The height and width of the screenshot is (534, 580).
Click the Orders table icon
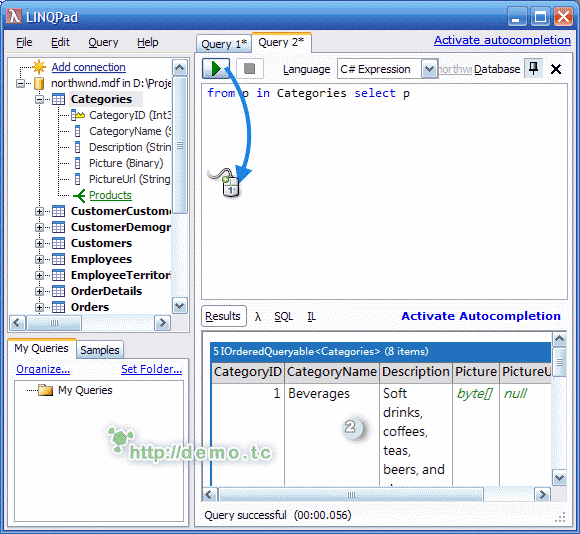(x=58, y=307)
